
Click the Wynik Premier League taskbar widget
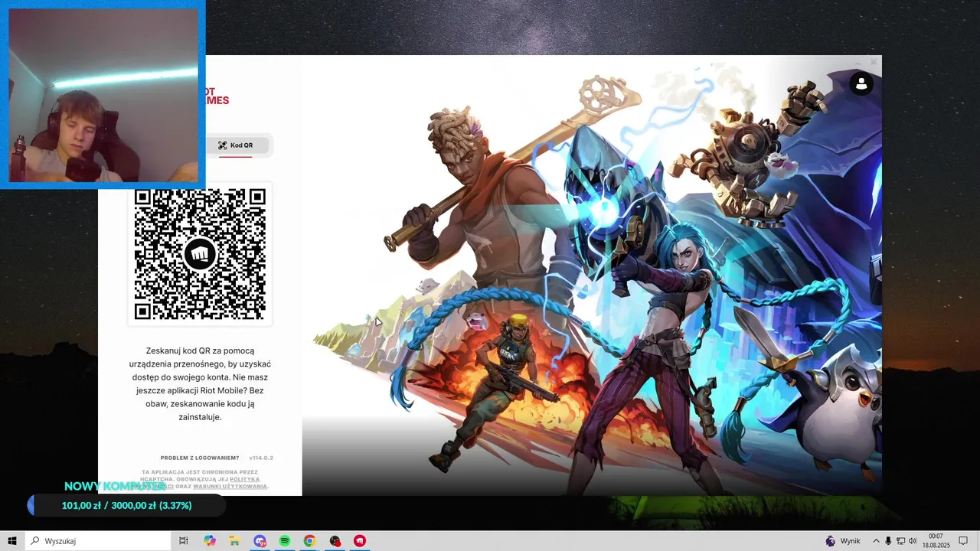coord(843,541)
